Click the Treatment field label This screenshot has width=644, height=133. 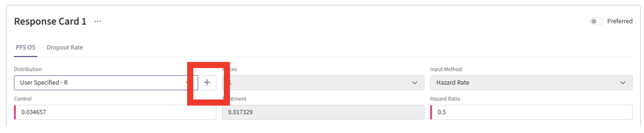coord(238,99)
